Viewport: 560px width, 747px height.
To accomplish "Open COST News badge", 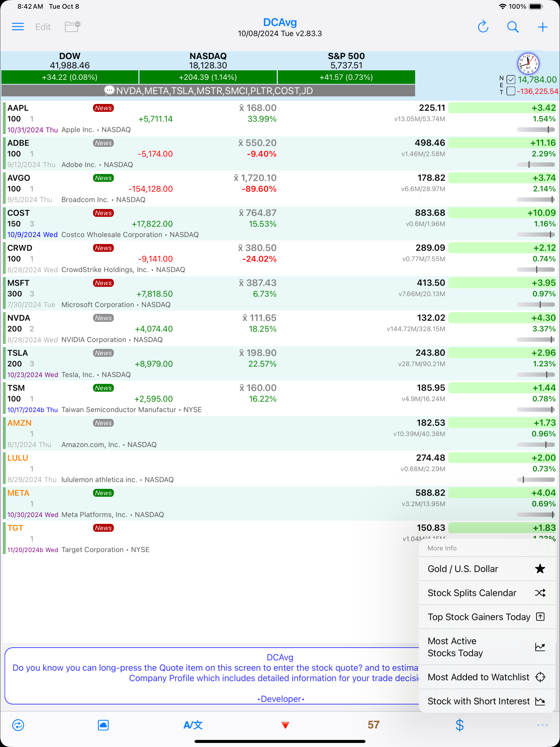I will click(103, 213).
